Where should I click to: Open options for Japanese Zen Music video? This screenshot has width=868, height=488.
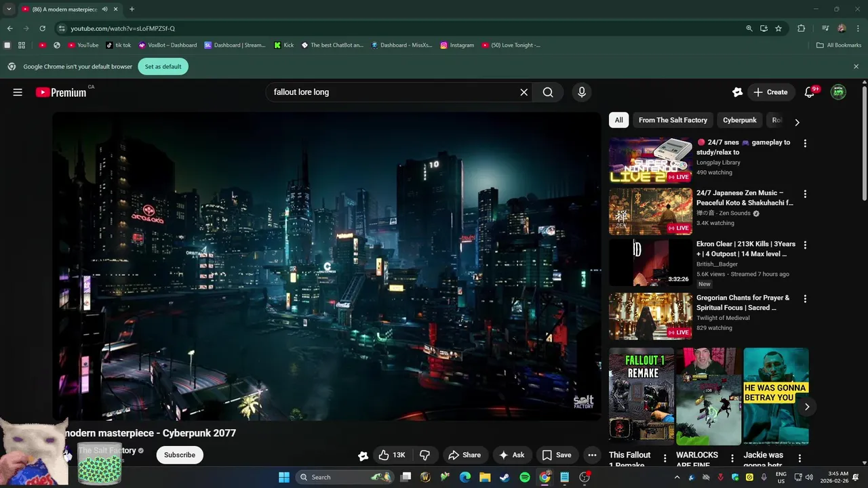pos(805,194)
